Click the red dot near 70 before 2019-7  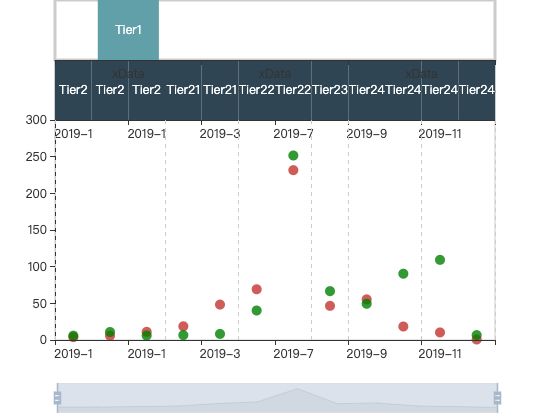tap(256, 289)
